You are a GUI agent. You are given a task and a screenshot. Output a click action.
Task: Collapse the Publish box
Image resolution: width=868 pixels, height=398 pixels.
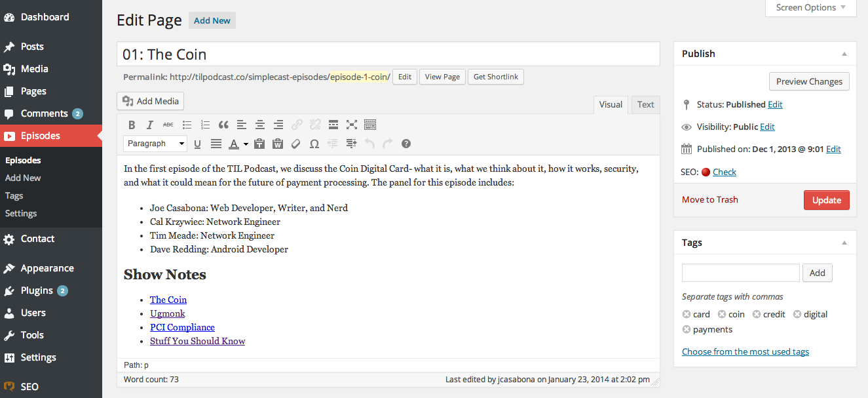[x=844, y=54]
